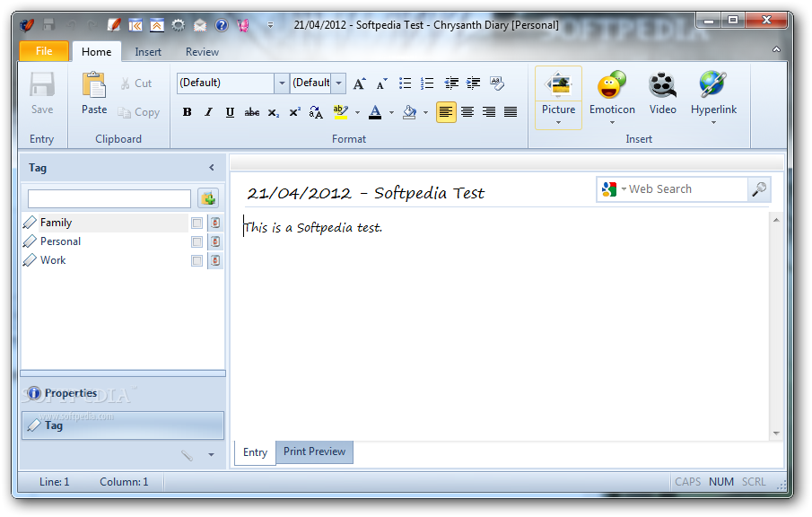Image resolution: width=812 pixels, height=517 pixels.
Task: Open the font name dropdown
Action: tap(282, 83)
